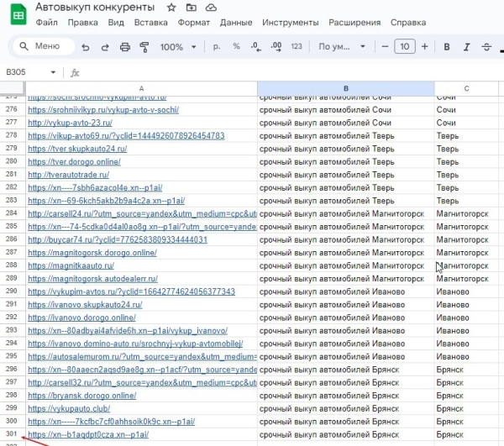The width and height of the screenshot is (504, 446).
Task: Increase font size with plus button
Action: click(424, 47)
